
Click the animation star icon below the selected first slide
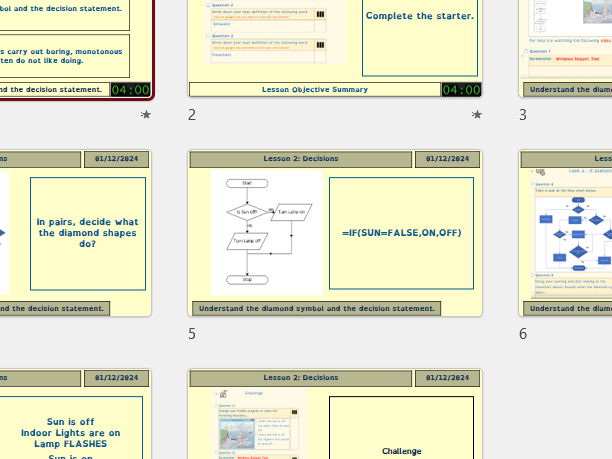click(146, 114)
